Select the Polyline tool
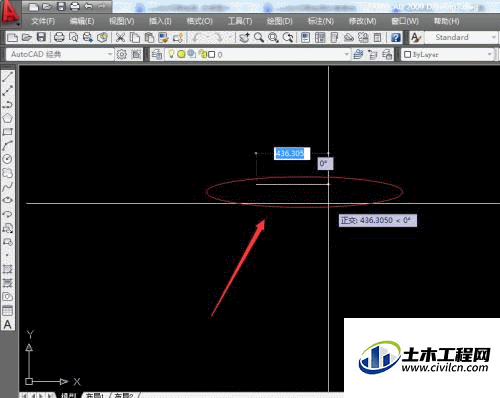Screen dimensions: 500x398 (x=8, y=104)
